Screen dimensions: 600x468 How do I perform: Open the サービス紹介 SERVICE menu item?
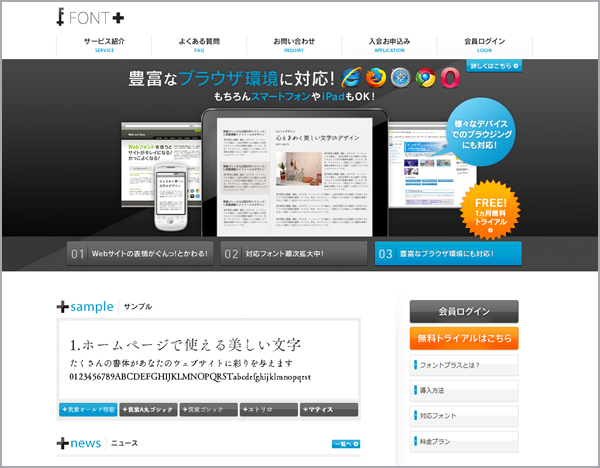(105, 44)
